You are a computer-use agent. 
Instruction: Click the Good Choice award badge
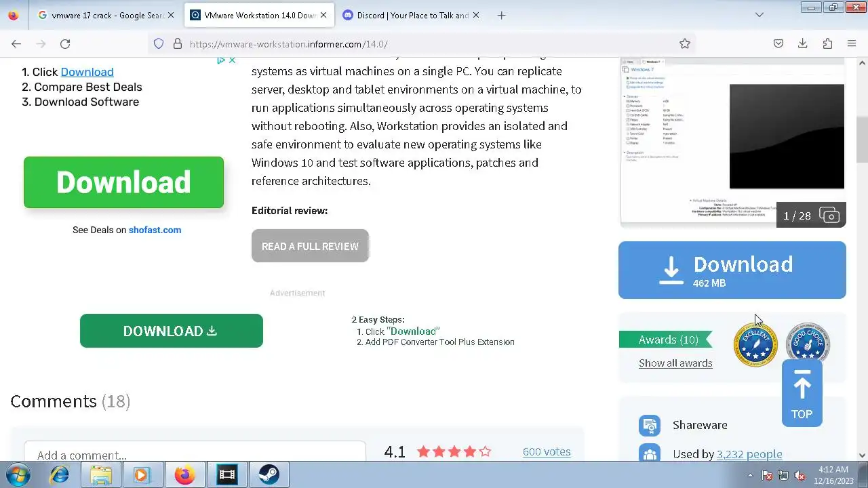[x=807, y=342]
